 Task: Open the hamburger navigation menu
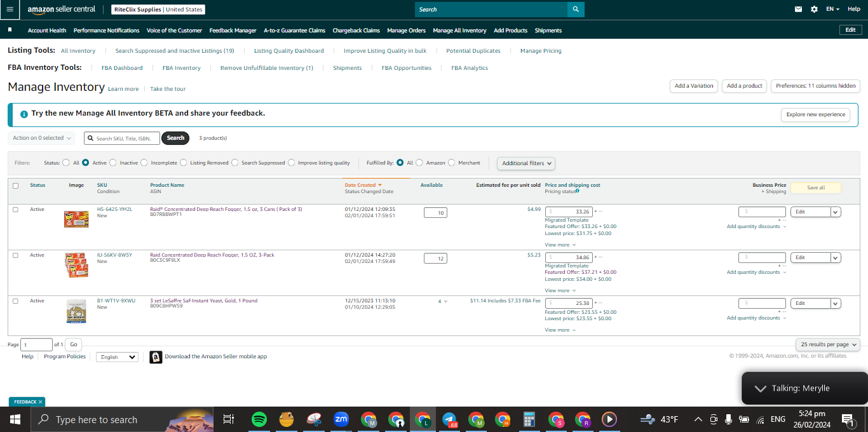coord(10,10)
